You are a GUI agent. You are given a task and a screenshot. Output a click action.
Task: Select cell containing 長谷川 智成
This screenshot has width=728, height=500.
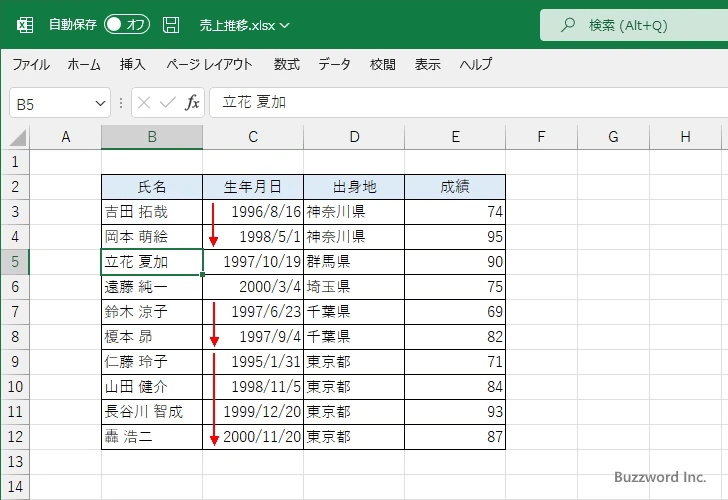coord(152,412)
